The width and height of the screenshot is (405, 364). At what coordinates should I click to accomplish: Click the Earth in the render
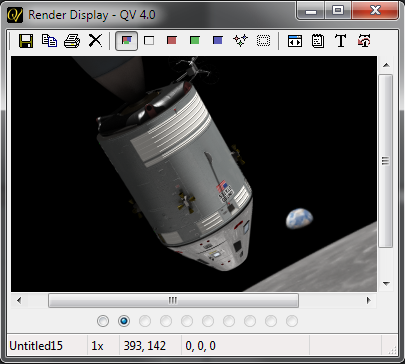tap(299, 219)
